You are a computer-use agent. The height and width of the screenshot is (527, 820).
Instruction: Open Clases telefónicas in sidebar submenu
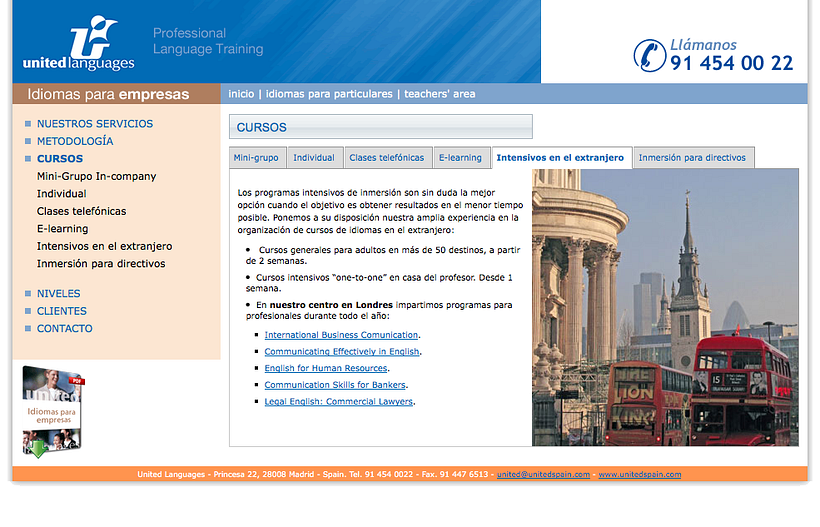pyautogui.click(x=82, y=211)
